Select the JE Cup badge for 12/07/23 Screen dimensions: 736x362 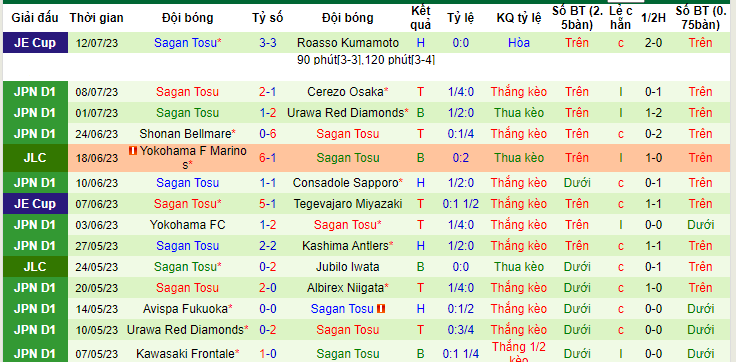click(x=35, y=43)
